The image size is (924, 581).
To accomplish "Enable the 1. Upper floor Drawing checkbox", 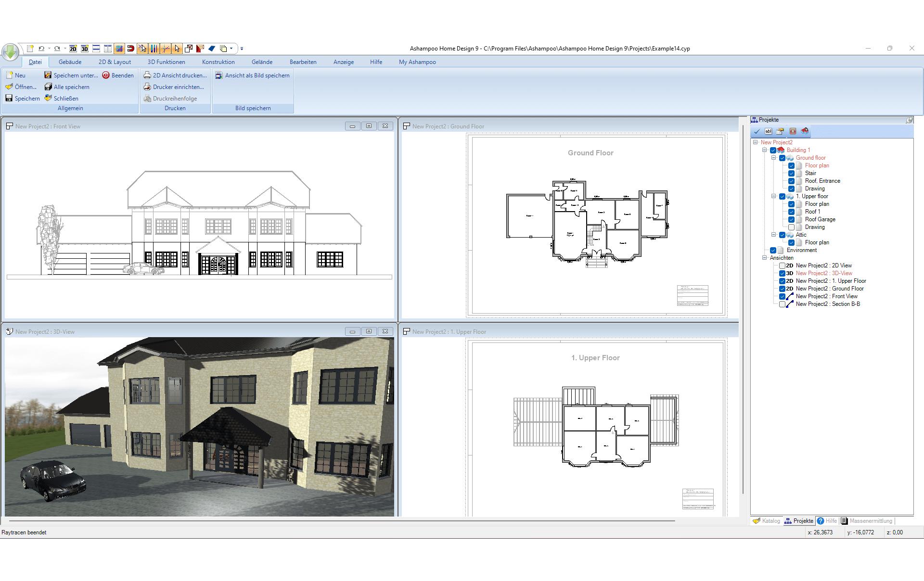I will click(x=791, y=227).
